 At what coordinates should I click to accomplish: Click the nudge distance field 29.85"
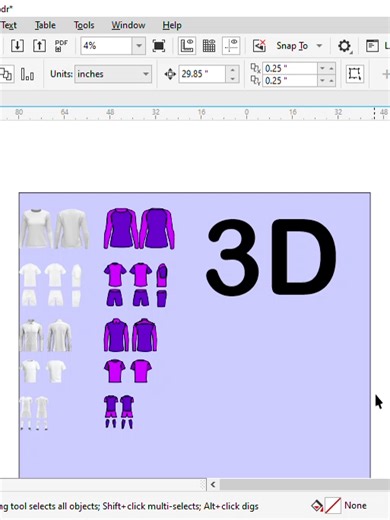click(202, 74)
